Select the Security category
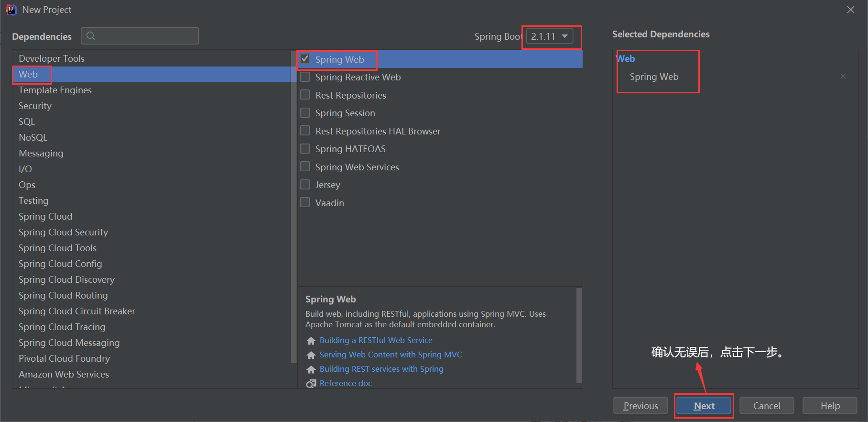Image resolution: width=868 pixels, height=422 pixels. [x=35, y=106]
